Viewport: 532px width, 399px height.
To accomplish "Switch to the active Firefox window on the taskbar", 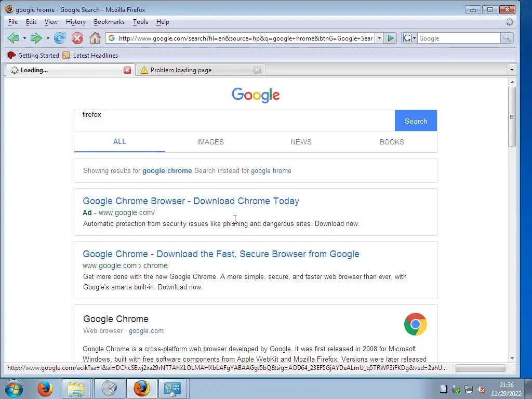I will [x=141, y=389].
